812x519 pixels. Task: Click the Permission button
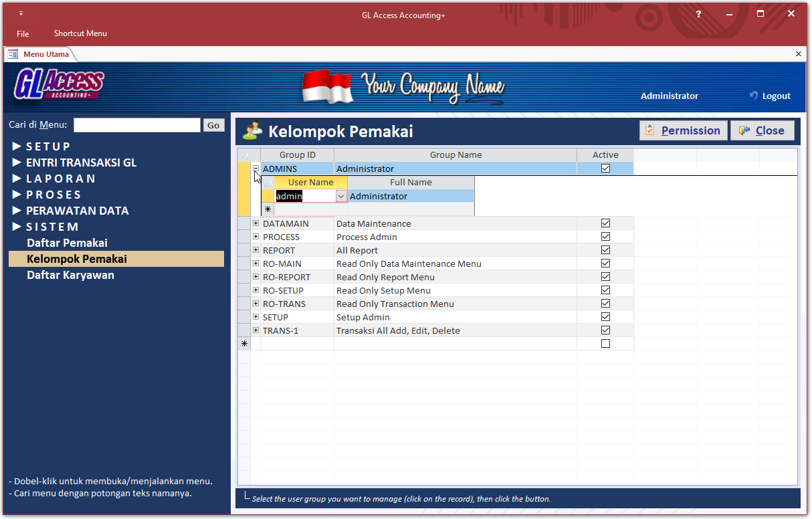683,130
